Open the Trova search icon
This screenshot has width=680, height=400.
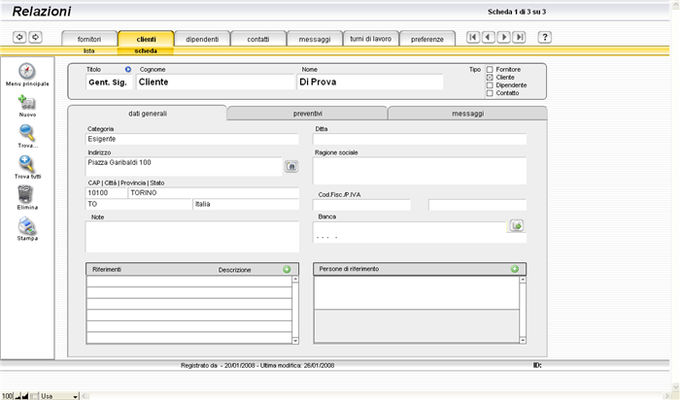point(26,133)
